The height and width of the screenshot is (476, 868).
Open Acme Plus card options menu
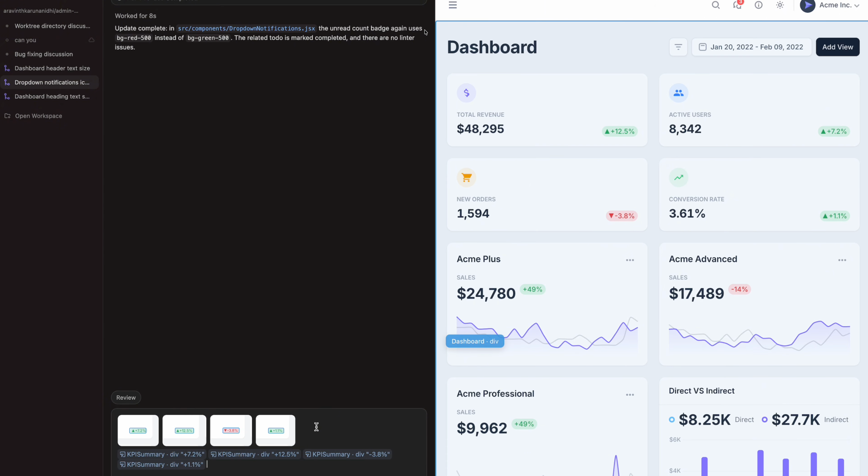click(x=630, y=260)
